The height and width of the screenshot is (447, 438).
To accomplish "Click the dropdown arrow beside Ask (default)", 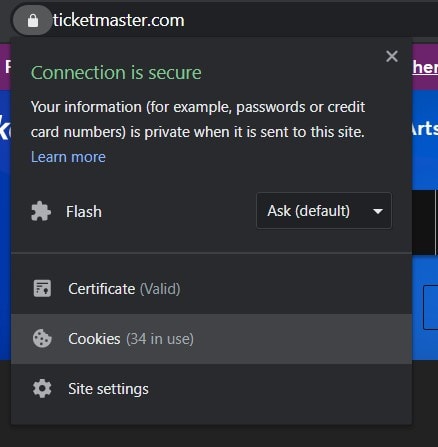I will (378, 211).
